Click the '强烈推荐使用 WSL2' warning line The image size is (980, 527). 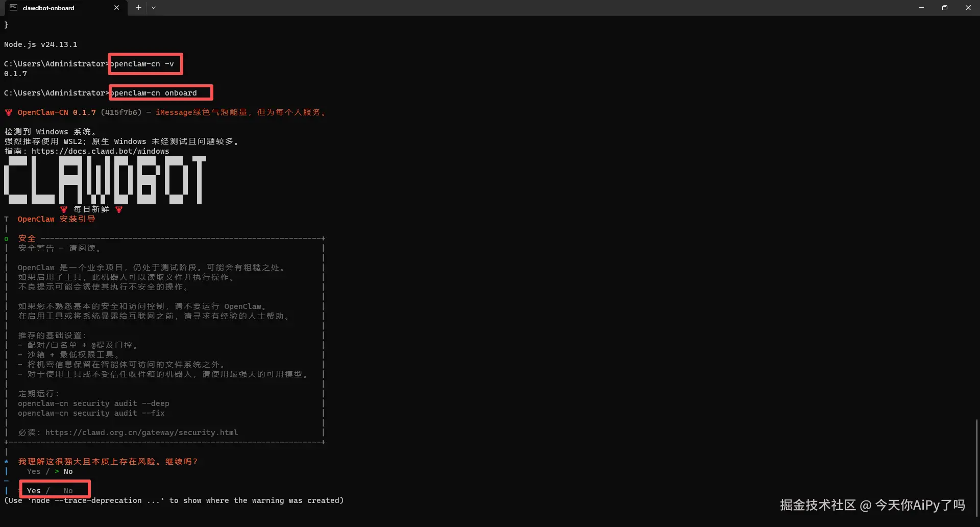pos(121,141)
